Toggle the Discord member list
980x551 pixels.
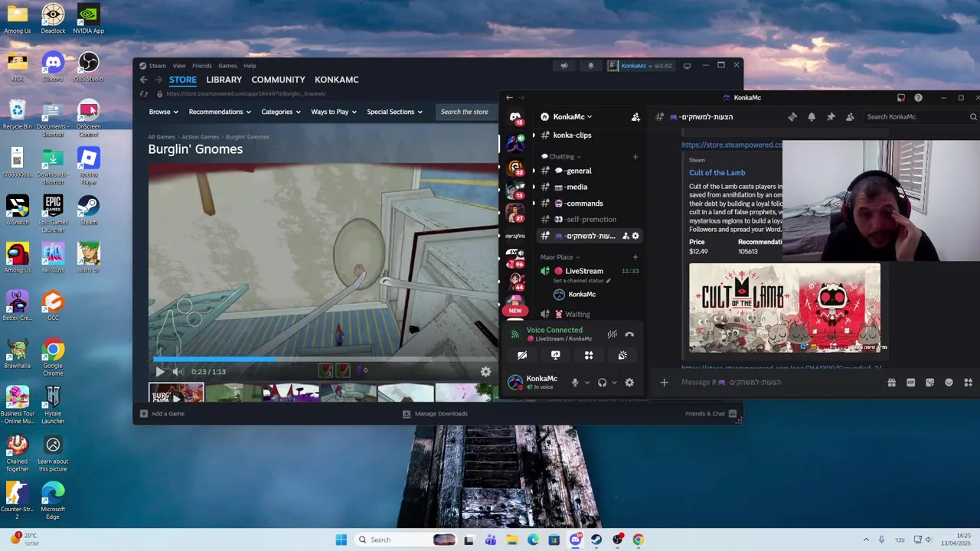point(850,117)
